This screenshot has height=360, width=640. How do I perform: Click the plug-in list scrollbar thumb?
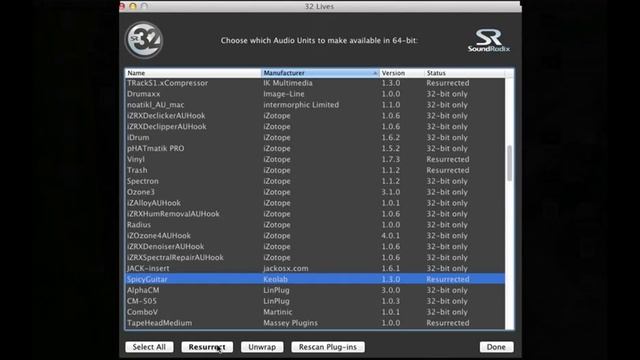509,163
